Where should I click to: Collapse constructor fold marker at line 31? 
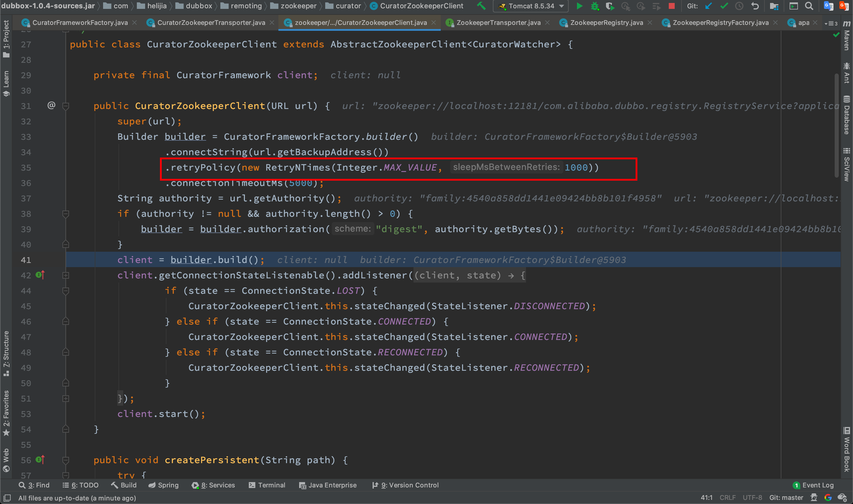click(66, 106)
